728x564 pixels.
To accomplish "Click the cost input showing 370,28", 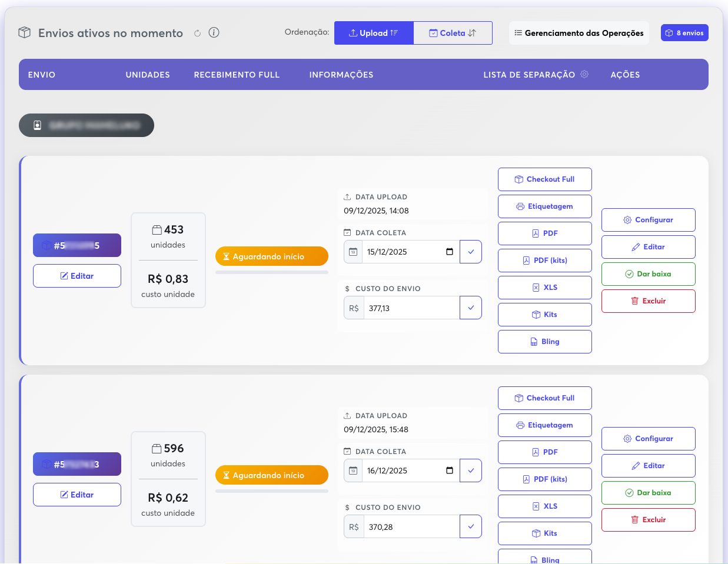I will click(411, 526).
